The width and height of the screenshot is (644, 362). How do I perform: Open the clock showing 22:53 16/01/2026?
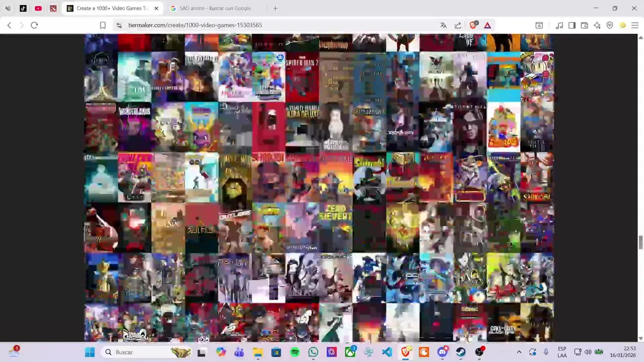[623, 352]
